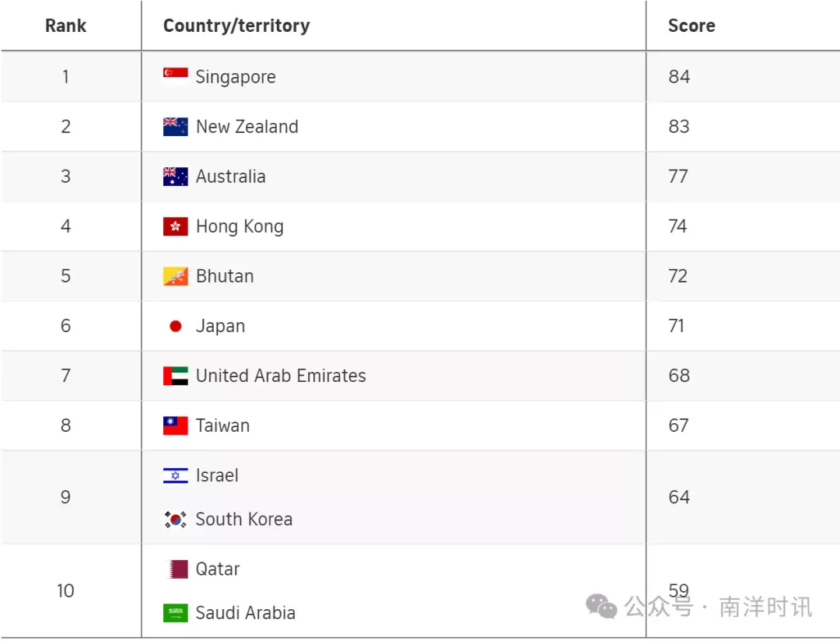Click the New Zealand flag icon
The width and height of the screenshot is (840, 641).
tap(175, 127)
